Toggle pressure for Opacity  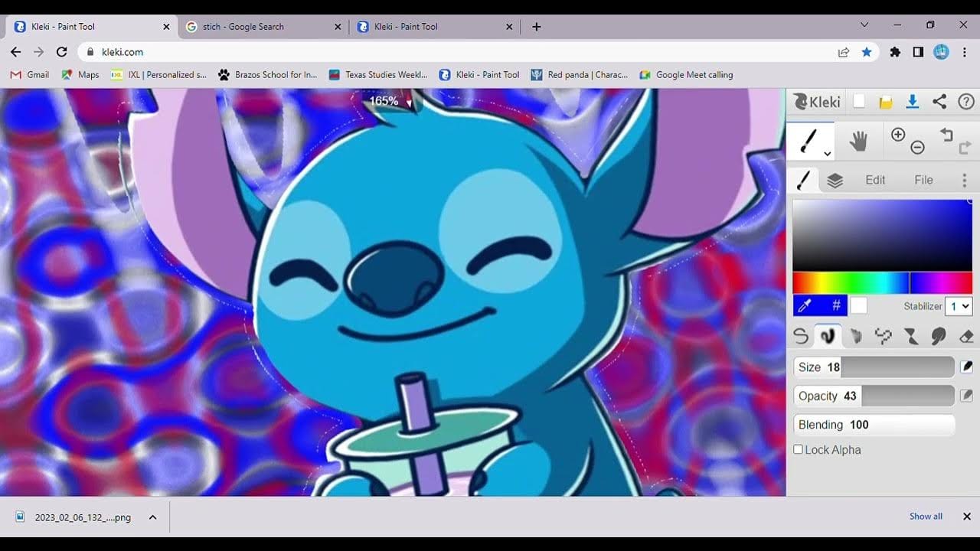[966, 396]
